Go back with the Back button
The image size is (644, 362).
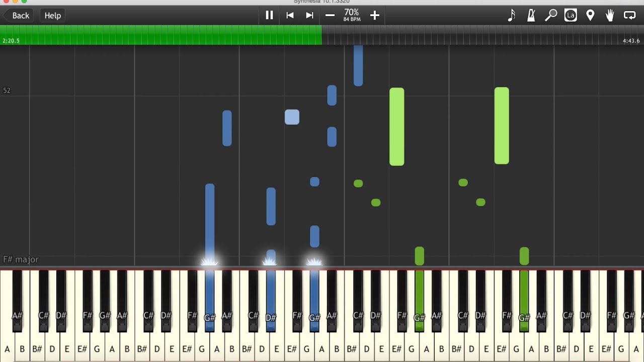pos(20,16)
